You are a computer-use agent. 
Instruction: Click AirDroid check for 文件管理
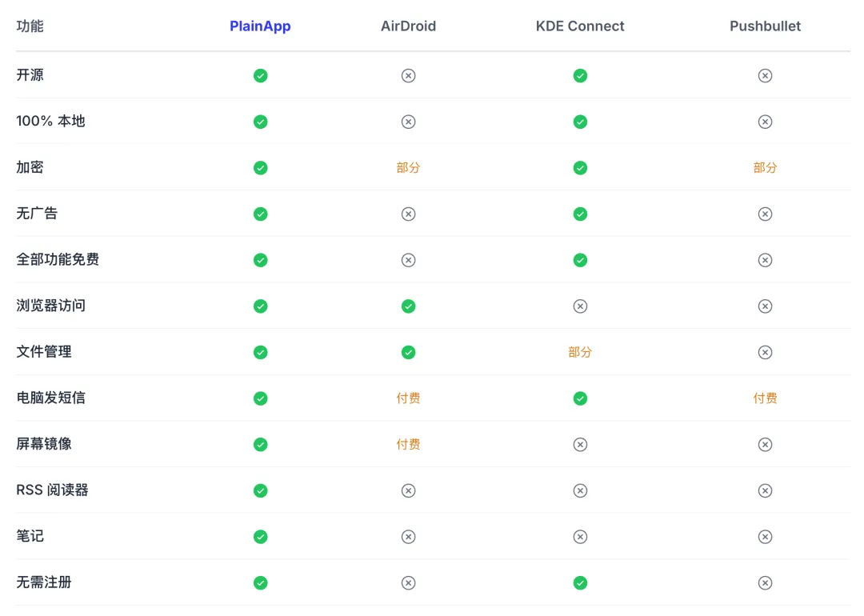tap(408, 352)
